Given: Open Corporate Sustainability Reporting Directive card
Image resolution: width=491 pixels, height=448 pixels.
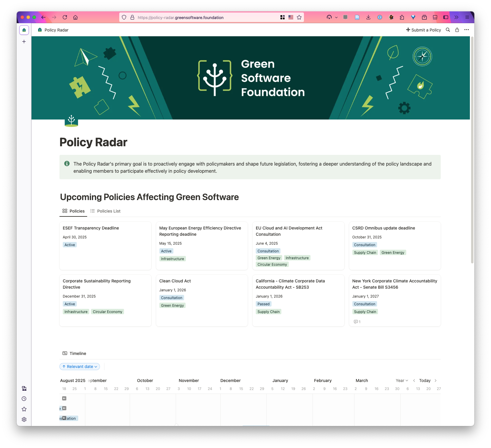Looking at the screenshot, I should [x=105, y=300].
